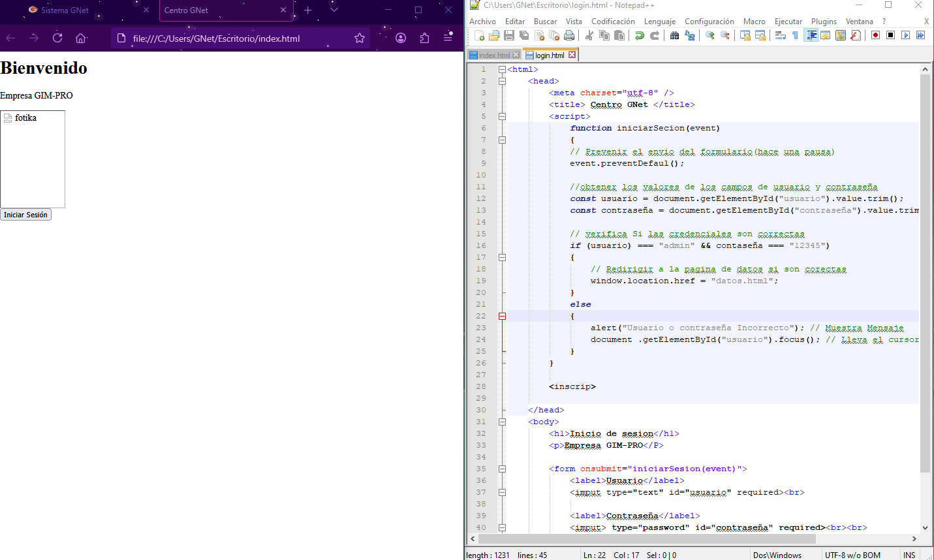Bookmark the page with the star icon
This screenshot has height=560, width=934.
click(x=359, y=38)
